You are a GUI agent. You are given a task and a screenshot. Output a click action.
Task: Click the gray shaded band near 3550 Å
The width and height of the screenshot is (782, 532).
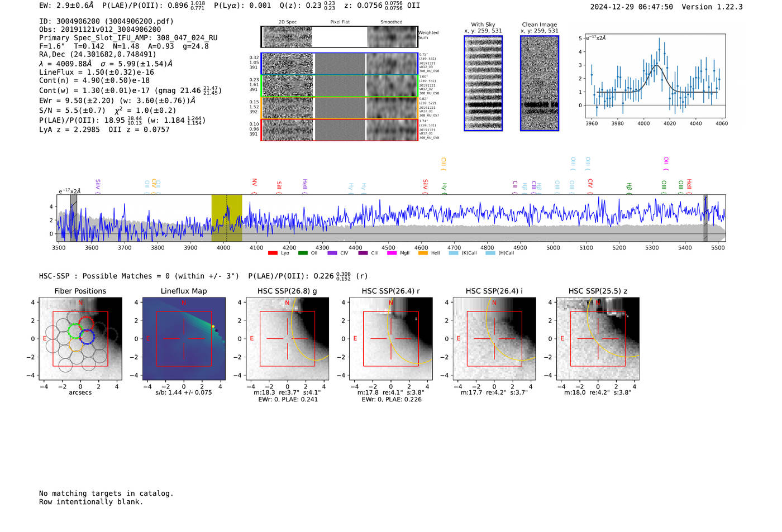[73, 218]
